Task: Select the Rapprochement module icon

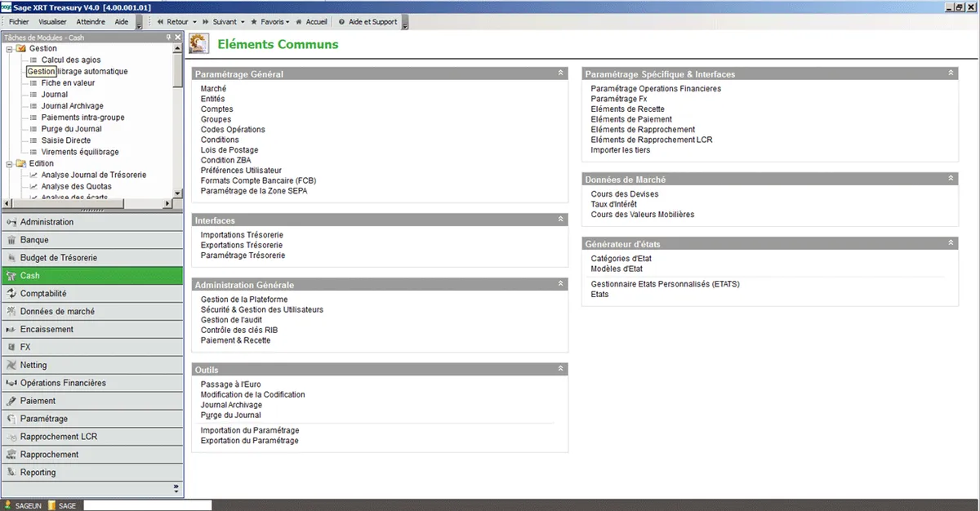Action: tap(11, 455)
